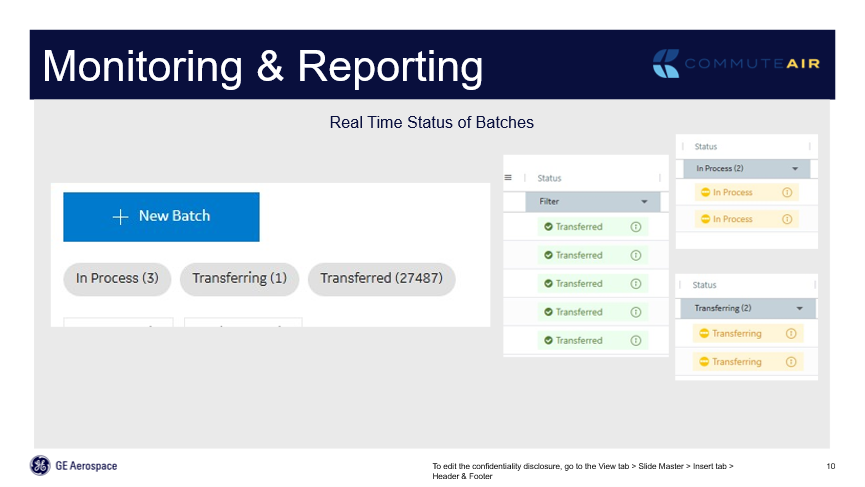Screen dimensions: 865x487
Task: Click the CommuteAir logo in header
Action: [x=735, y=64]
